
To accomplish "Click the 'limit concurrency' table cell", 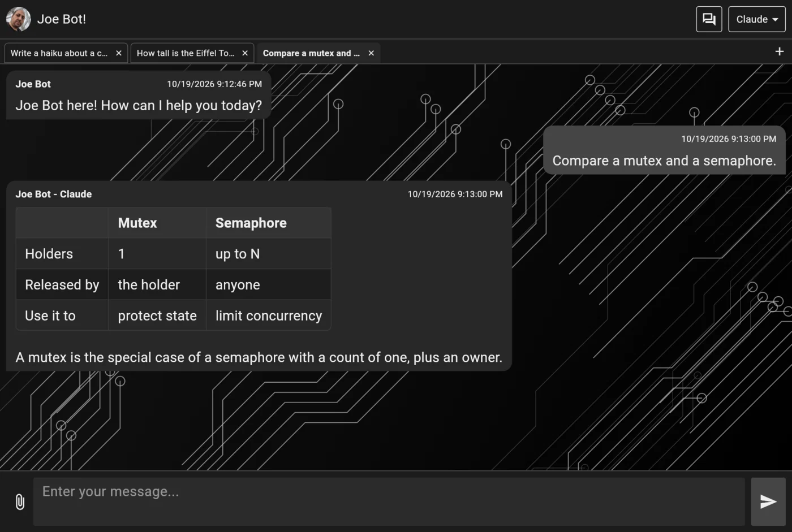I will pos(269,315).
